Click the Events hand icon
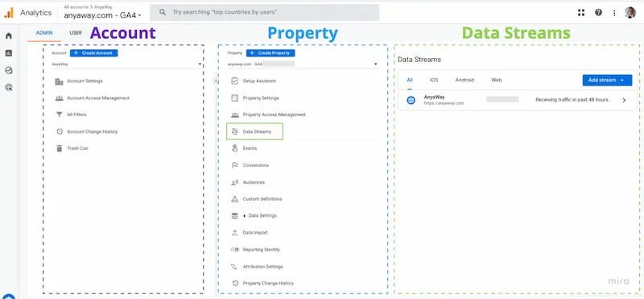644x299 pixels. click(235, 148)
